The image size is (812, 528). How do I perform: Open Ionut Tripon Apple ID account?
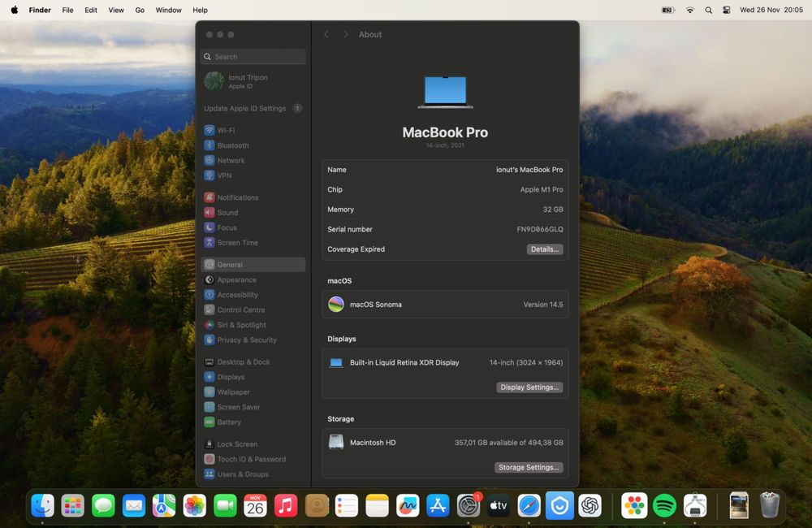click(253, 81)
